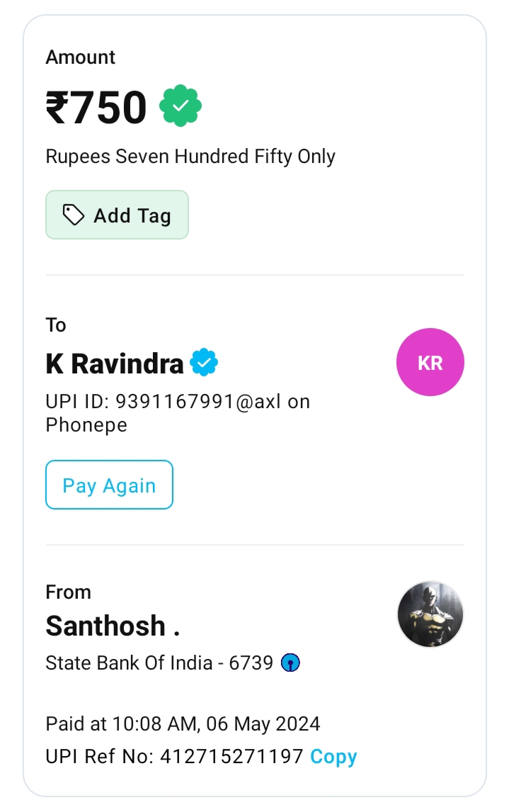This screenshot has height=812, width=509.
Task: Click the green verified badge beside ₹750
Action: point(181,106)
